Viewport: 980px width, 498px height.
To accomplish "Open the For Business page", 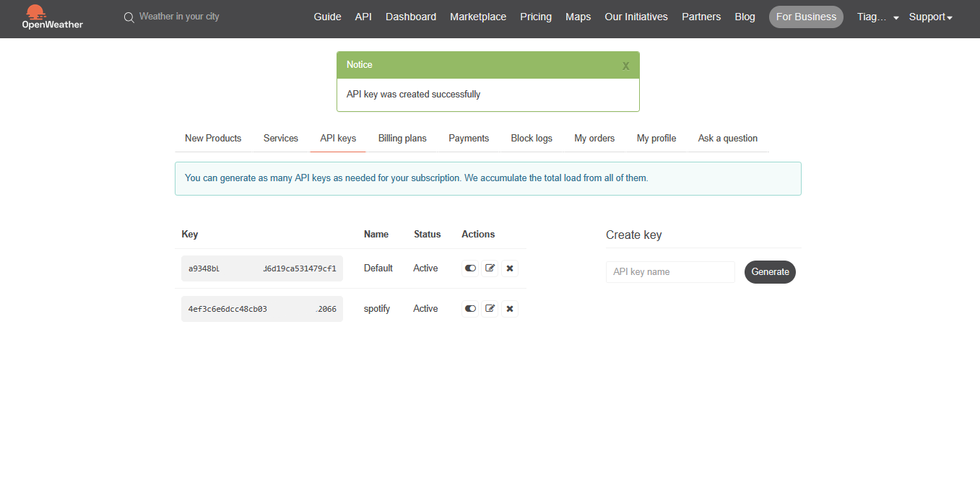I will click(x=806, y=17).
